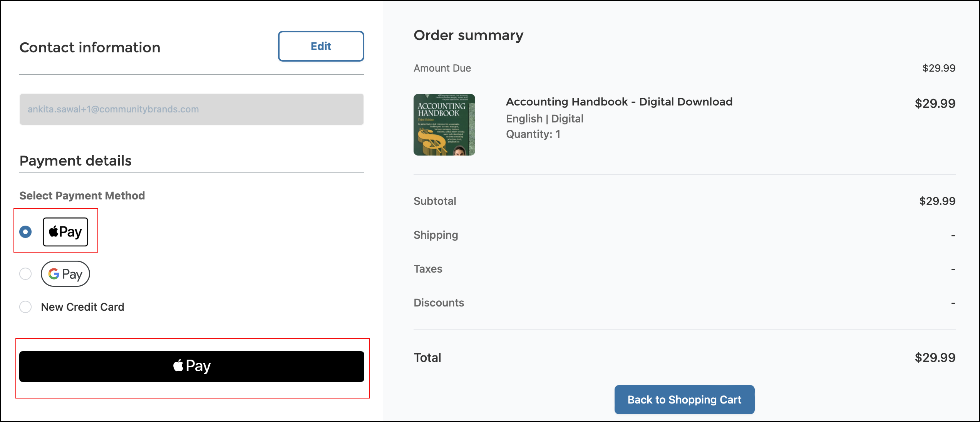Viewport: 980px width, 422px height.
Task: Click the Edit contact information button
Action: click(321, 46)
